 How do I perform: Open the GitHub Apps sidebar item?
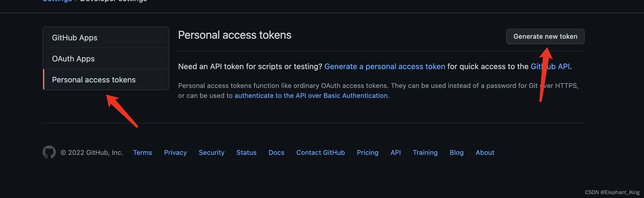(106, 38)
